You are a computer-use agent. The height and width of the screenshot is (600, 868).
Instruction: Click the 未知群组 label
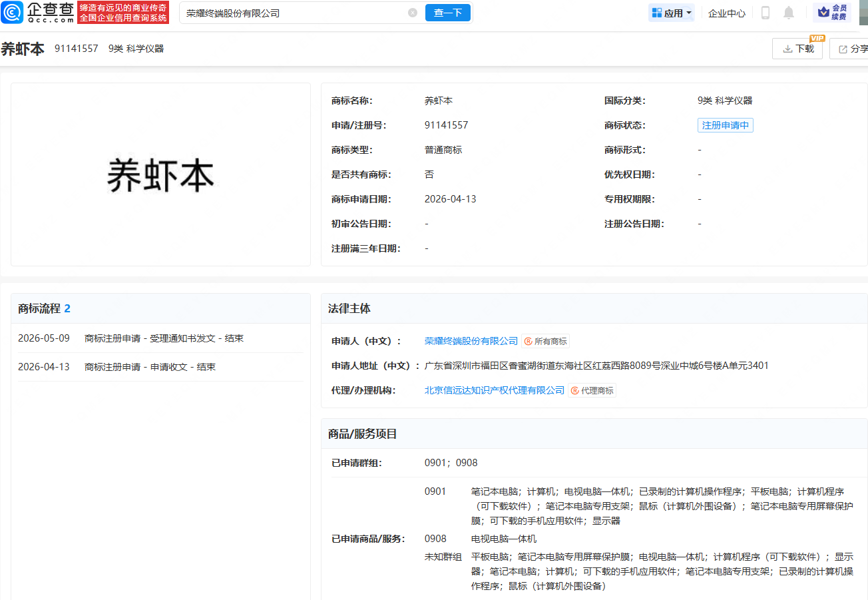pos(443,557)
